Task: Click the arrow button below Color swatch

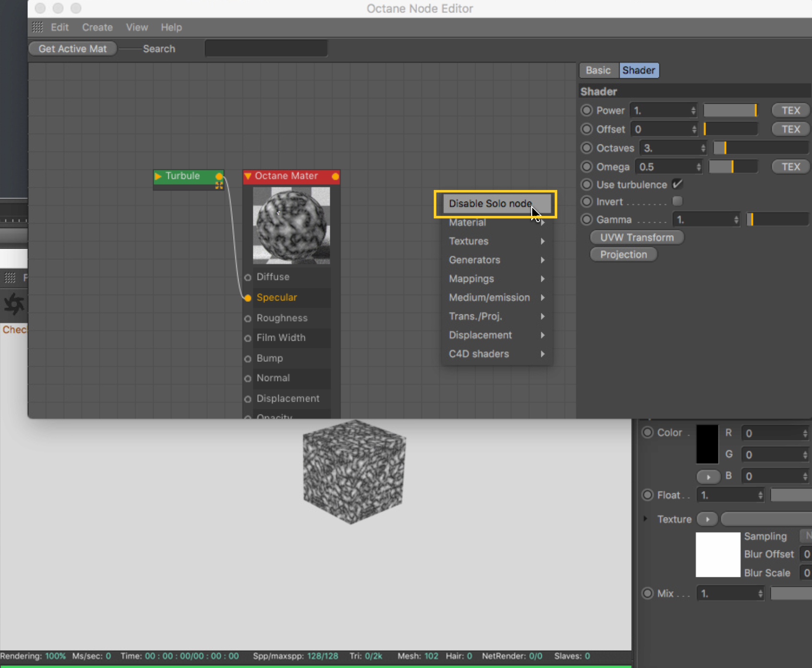Action: pyautogui.click(x=708, y=477)
